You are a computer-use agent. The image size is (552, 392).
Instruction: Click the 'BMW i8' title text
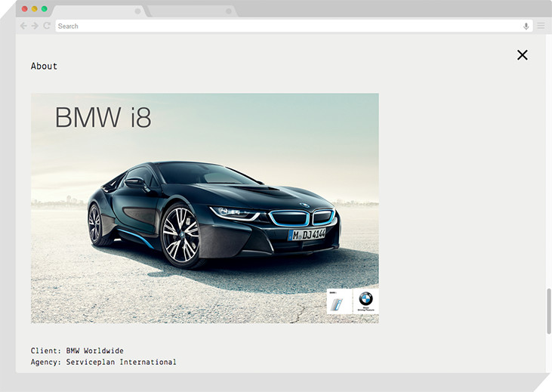pos(103,117)
